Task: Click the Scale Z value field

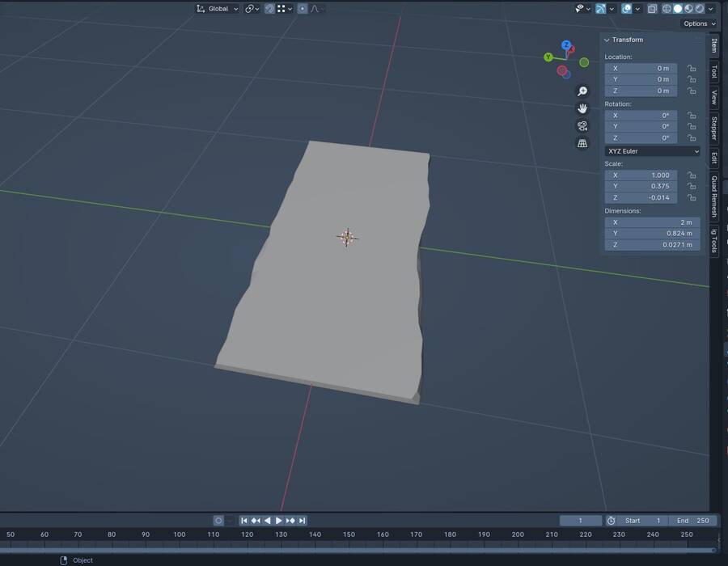Action: (641, 197)
